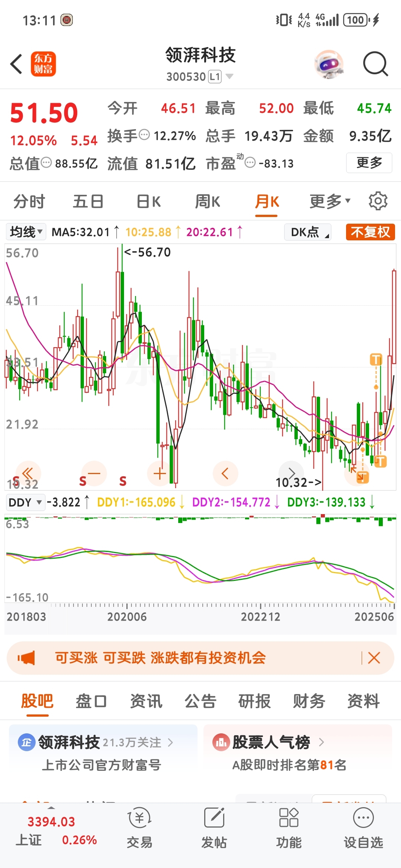Image resolution: width=401 pixels, height=868 pixels.
Task: Open 均线 indicator dropdown
Action: (26, 232)
